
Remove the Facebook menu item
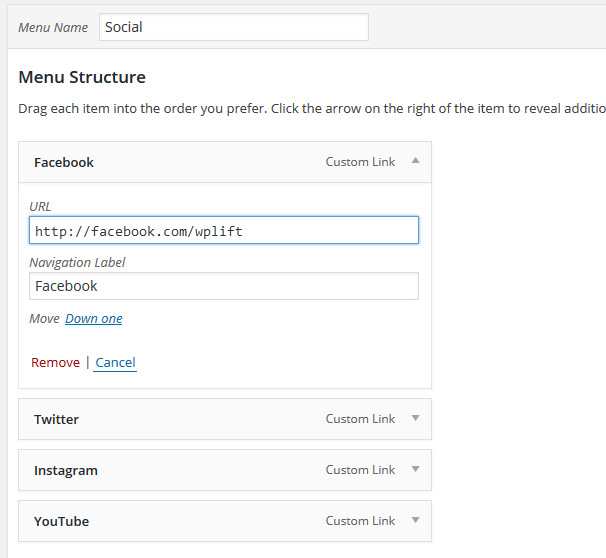[x=55, y=362]
